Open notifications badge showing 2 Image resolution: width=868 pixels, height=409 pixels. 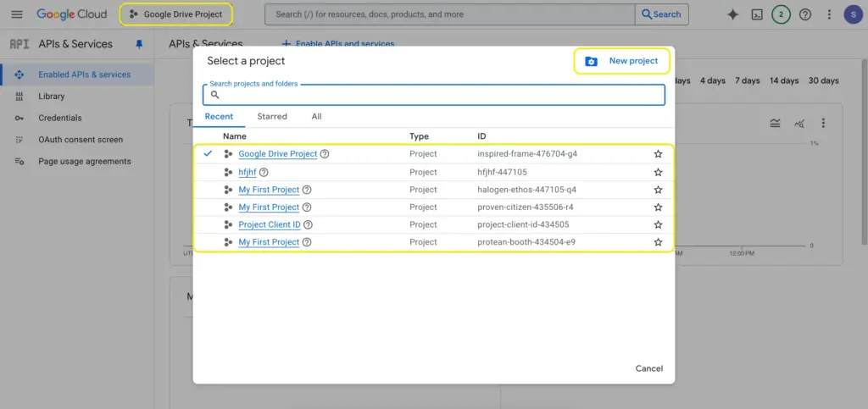(781, 14)
